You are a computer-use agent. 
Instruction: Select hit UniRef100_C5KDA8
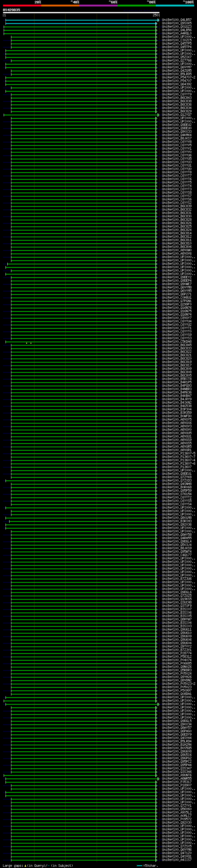click(177, 342)
